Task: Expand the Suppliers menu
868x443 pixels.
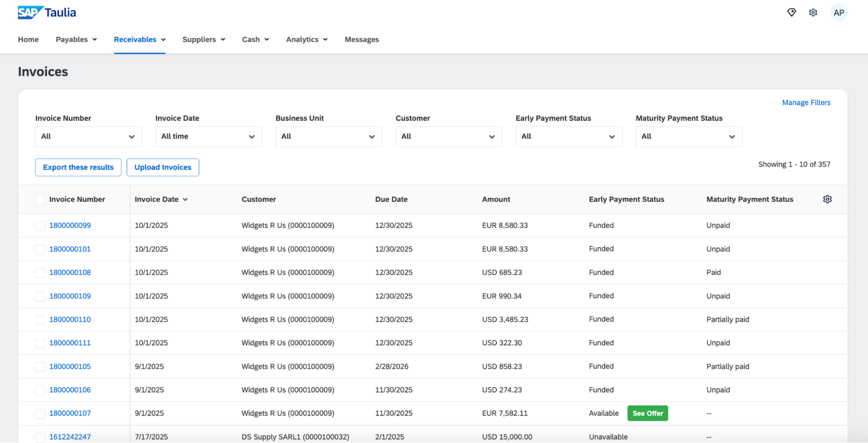Action: click(204, 40)
